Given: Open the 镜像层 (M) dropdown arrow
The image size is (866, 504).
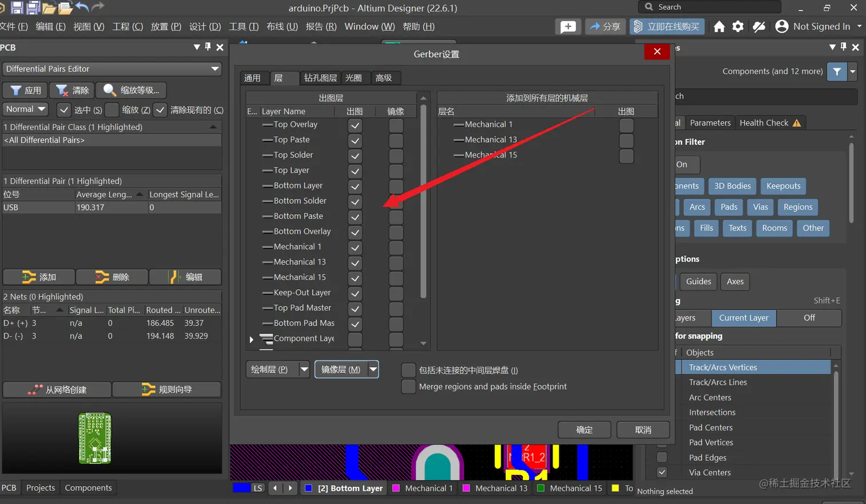Looking at the screenshot, I should click(373, 369).
